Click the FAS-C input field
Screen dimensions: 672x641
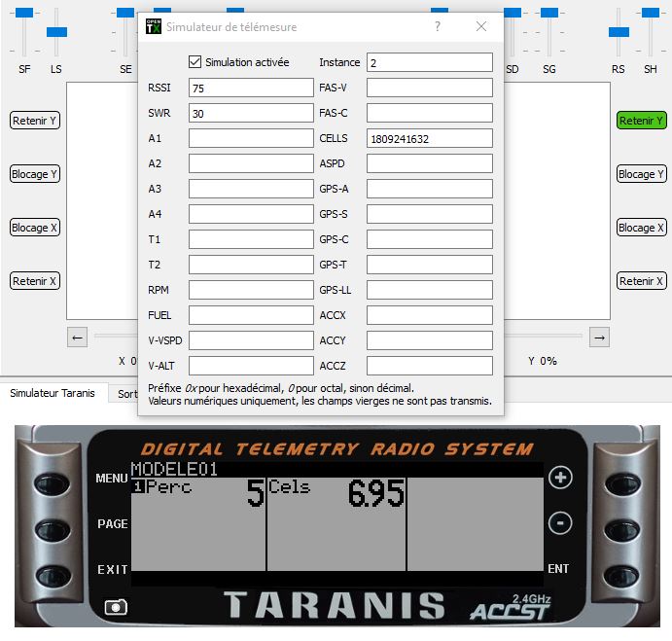pyautogui.click(x=430, y=113)
